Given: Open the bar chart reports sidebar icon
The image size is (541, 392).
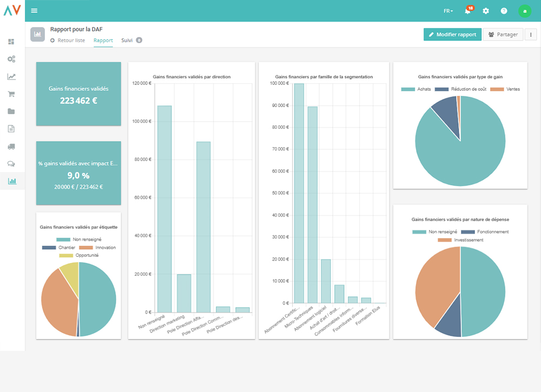Looking at the screenshot, I should [x=12, y=181].
